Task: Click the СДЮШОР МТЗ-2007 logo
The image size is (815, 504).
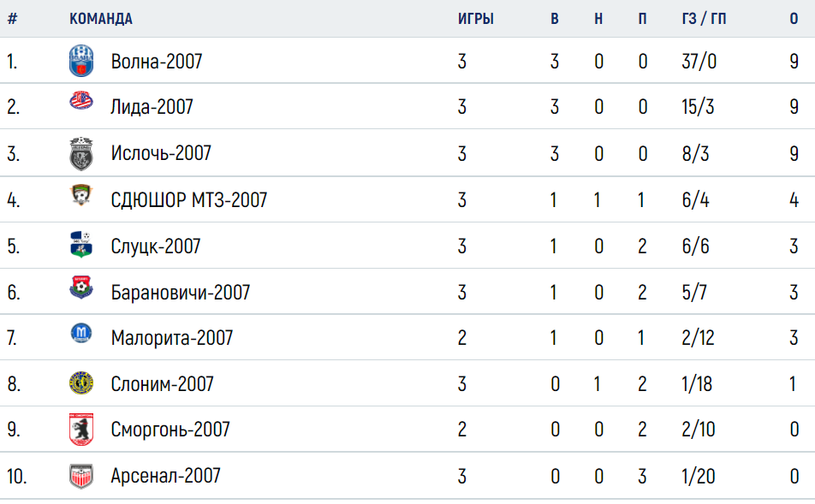Action: (x=81, y=194)
